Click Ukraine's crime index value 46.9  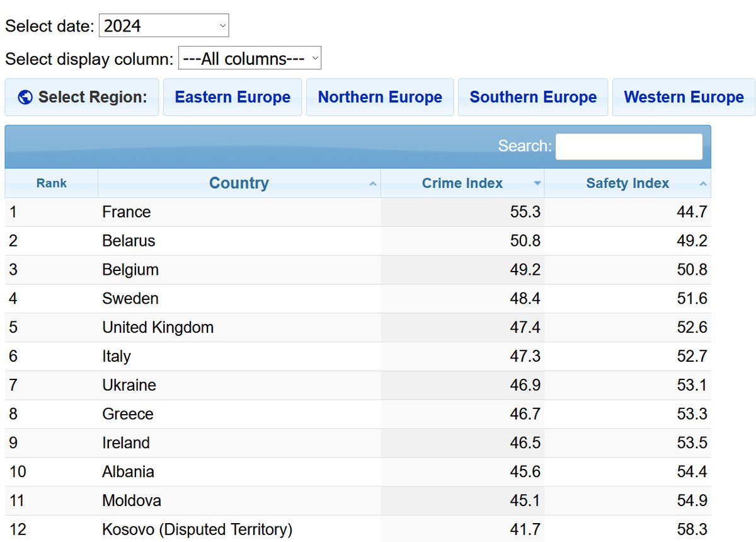coord(525,385)
